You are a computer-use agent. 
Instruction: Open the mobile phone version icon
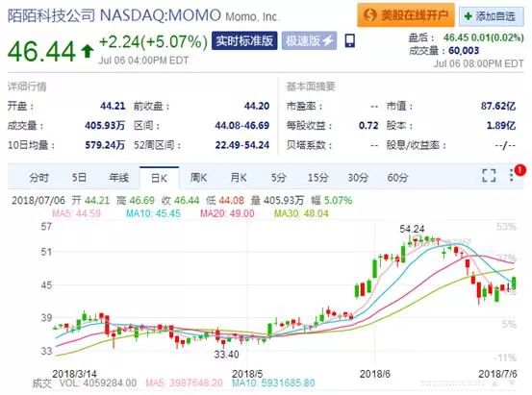(350, 40)
